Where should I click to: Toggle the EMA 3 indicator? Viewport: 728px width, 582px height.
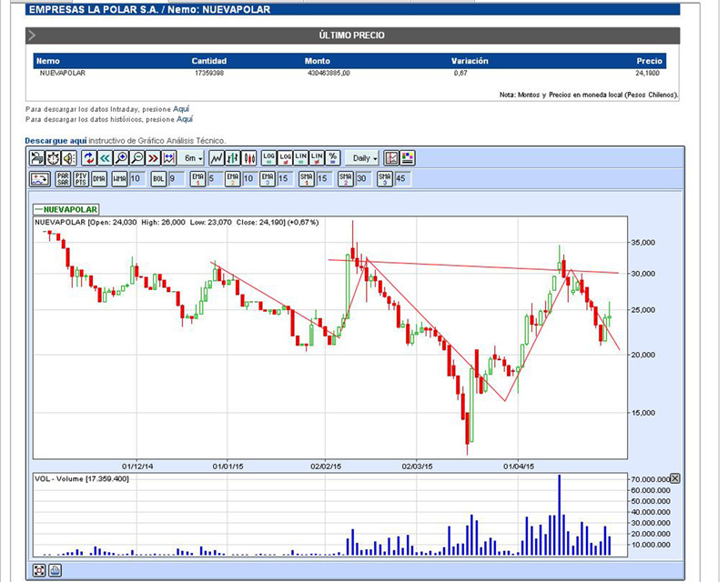coord(268,178)
